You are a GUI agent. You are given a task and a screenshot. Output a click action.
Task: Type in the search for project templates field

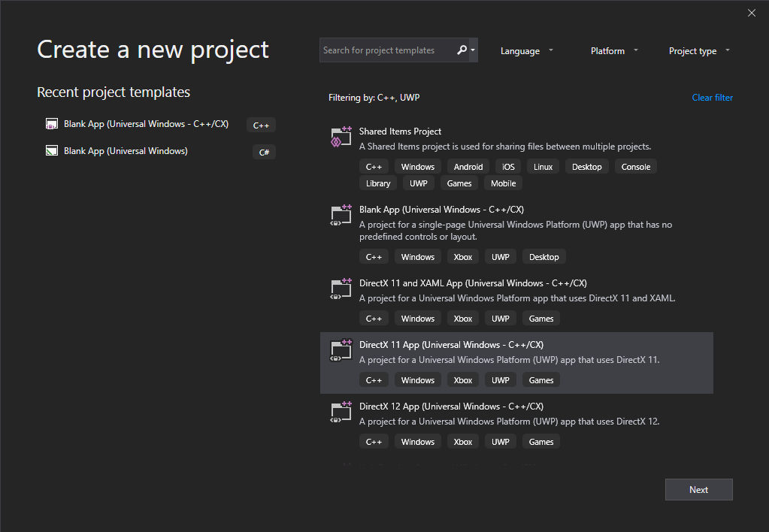(x=386, y=50)
